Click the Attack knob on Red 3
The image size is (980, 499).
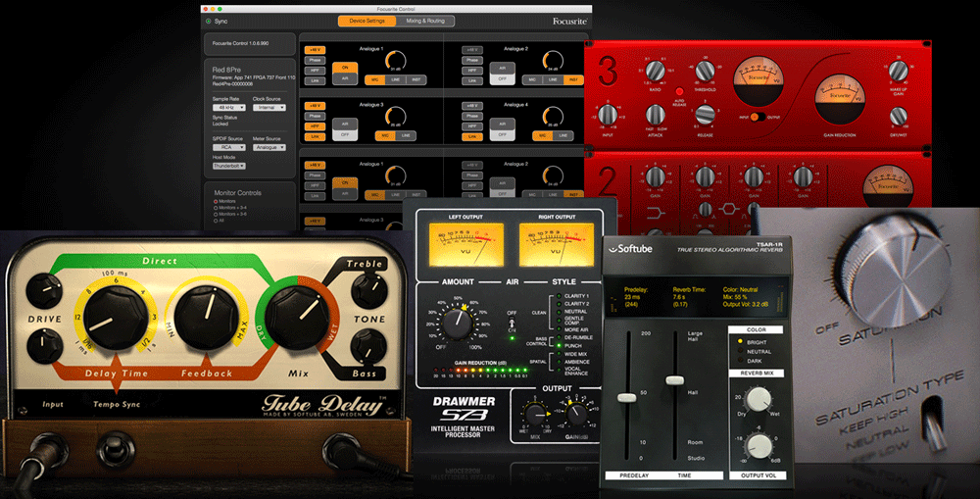(x=655, y=115)
